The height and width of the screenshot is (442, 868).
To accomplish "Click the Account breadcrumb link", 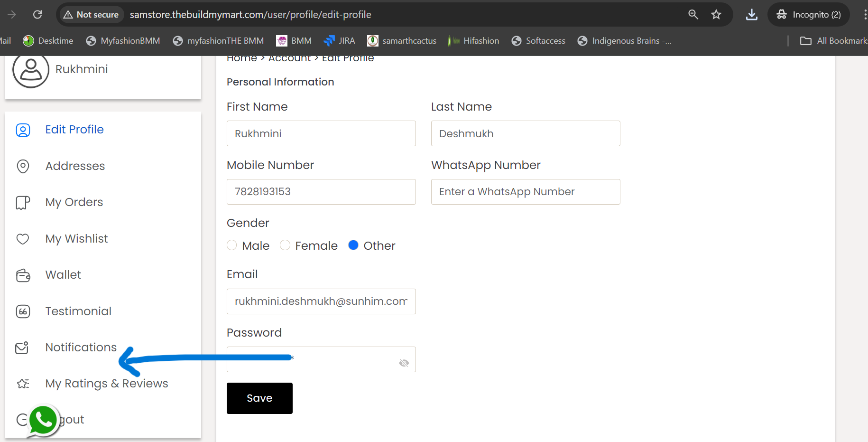I will pyautogui.click(x=290, y=59).
